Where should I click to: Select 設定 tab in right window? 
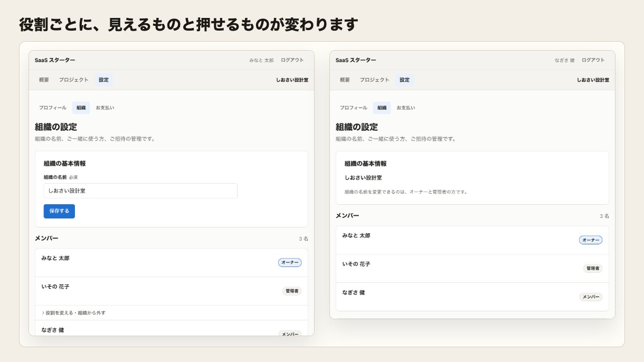[404, 80]
